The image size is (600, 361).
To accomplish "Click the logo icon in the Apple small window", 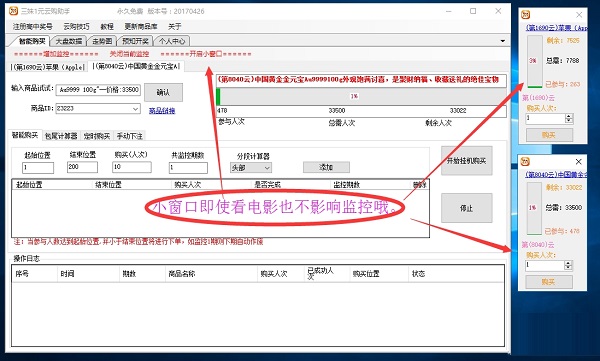I will (526, 15).
